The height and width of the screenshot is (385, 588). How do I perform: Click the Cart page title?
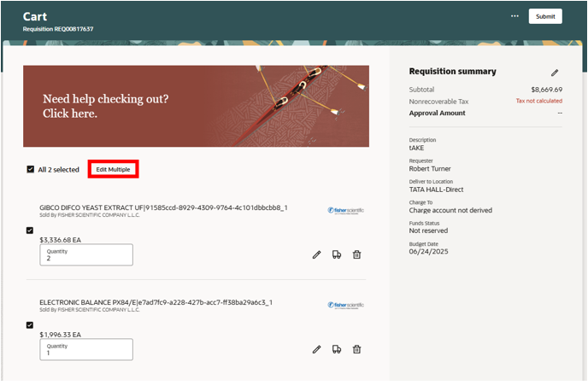coord(35,16)
